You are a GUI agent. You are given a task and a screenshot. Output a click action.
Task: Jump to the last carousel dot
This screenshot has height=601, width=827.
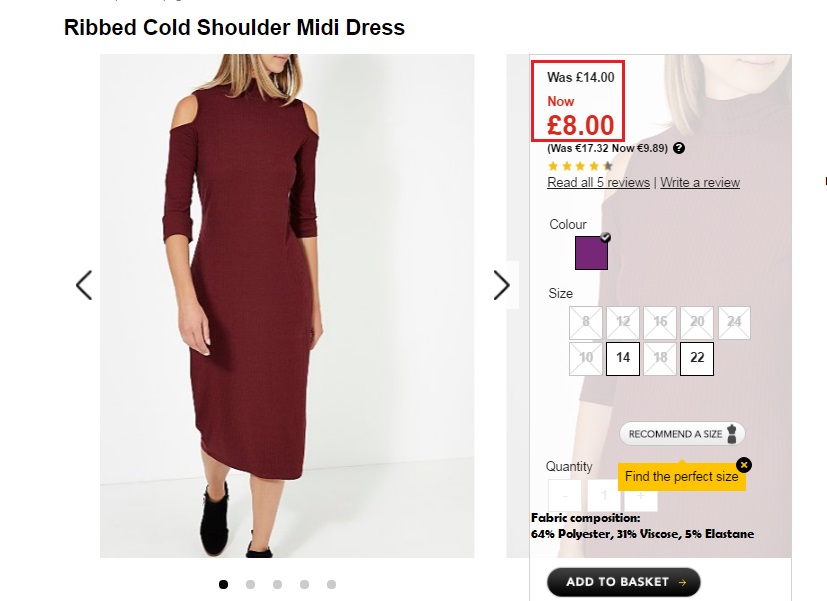331,584
